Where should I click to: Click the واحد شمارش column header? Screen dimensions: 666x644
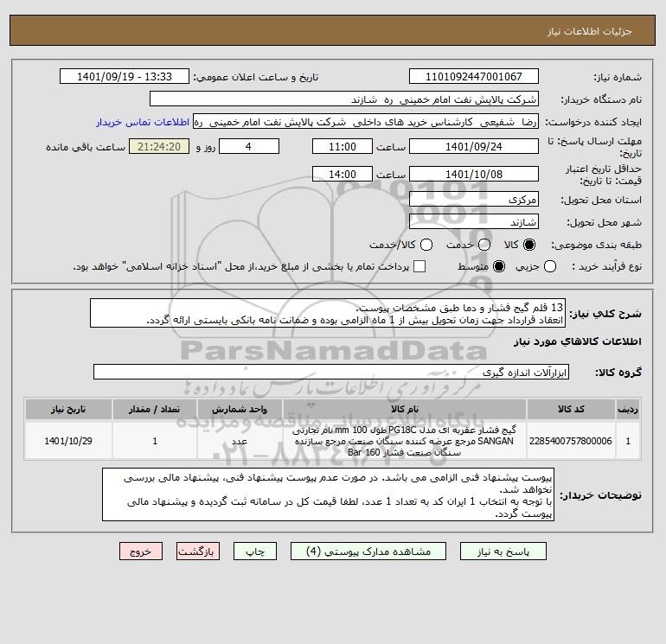[x=240, y=409]
